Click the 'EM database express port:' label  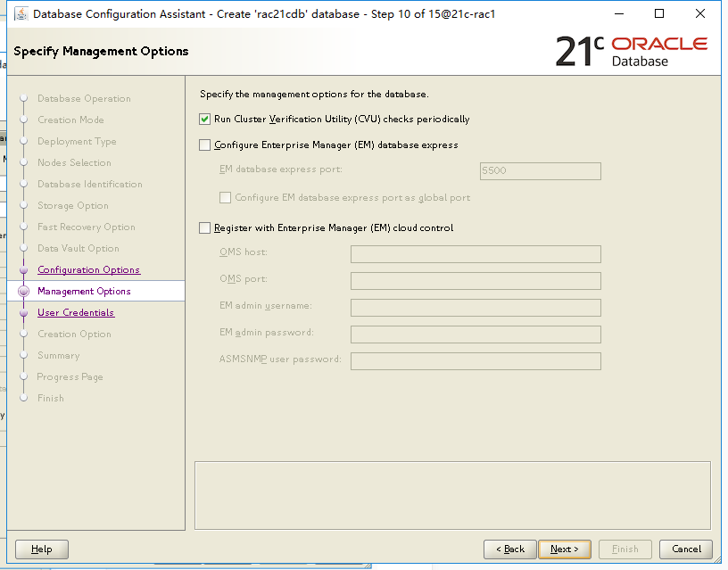(281, 169)
